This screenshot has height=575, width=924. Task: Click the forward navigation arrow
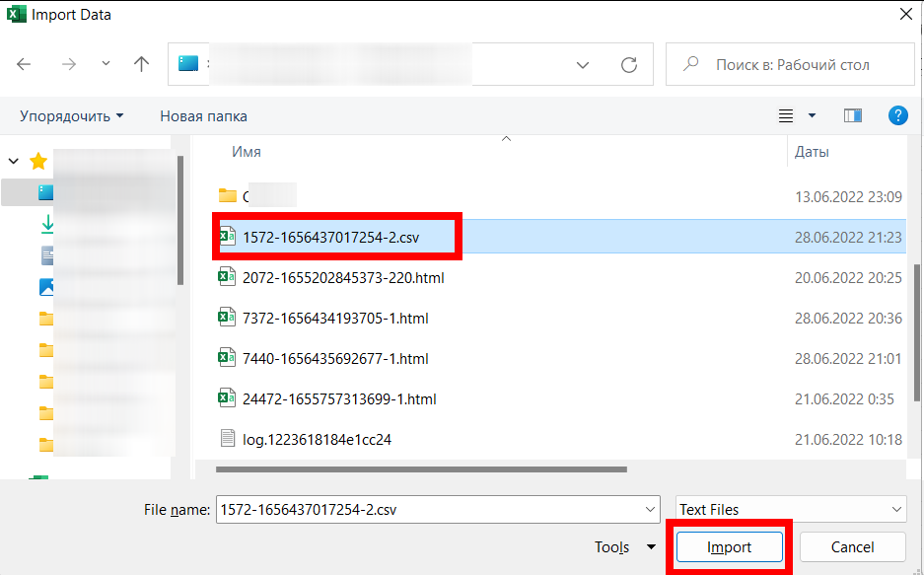pos(69,64)
